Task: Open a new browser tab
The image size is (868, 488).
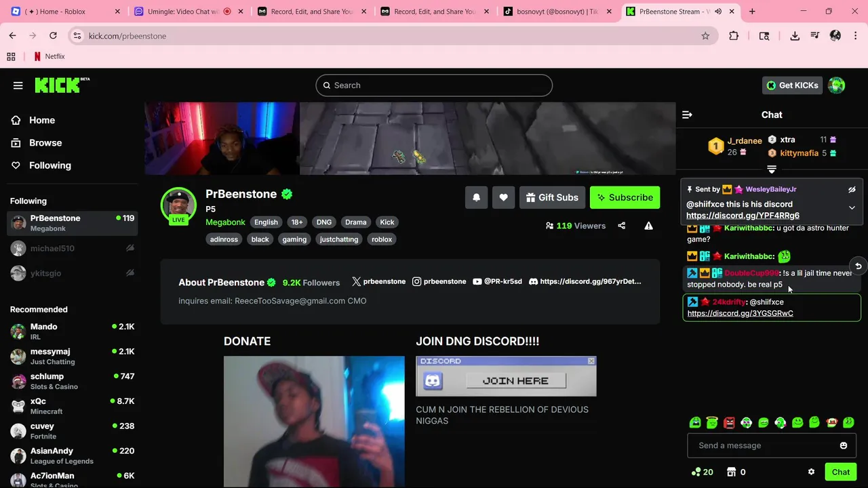Action: (x=752, y=12)
